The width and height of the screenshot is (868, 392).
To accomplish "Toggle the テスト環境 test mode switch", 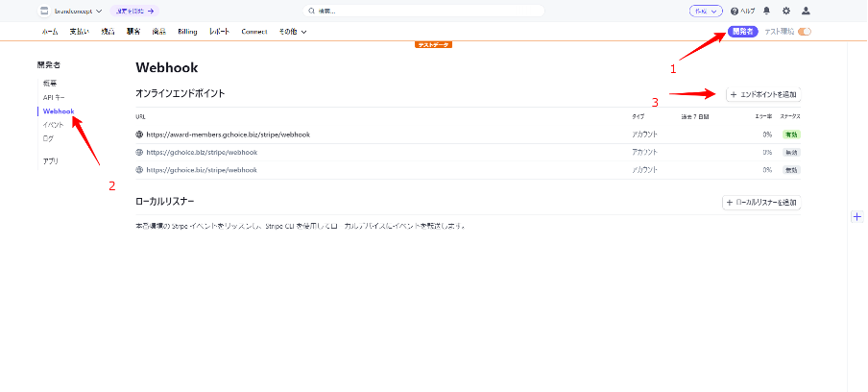I will tap(804, 32).
